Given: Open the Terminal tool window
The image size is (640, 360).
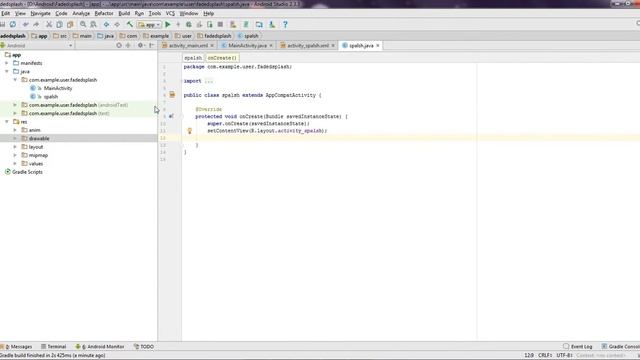Looking at the screenshot, I should (x=53, y=347).
